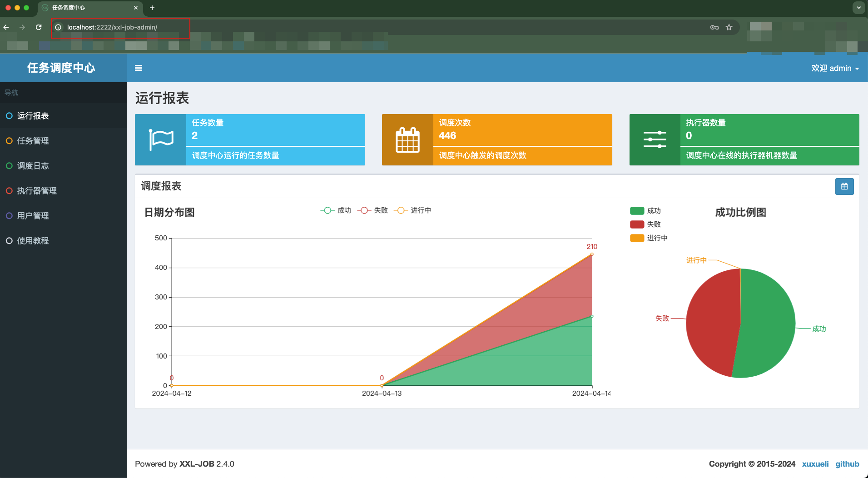
Task: Open the 欢迎 admin user dropdown
Action: pos(835,68)
